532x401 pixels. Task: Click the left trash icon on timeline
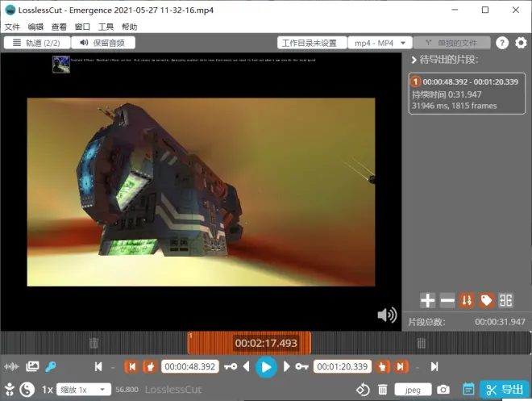94,343
